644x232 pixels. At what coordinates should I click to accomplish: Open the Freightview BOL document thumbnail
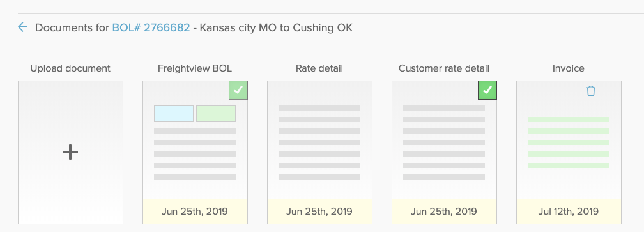pyautogui.click(x=195, y=140)
